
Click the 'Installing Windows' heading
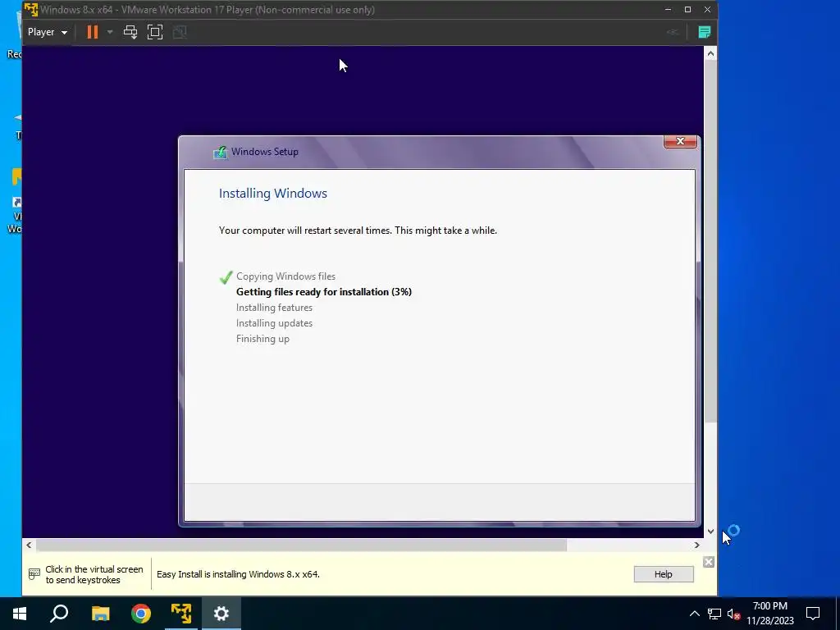272,194
